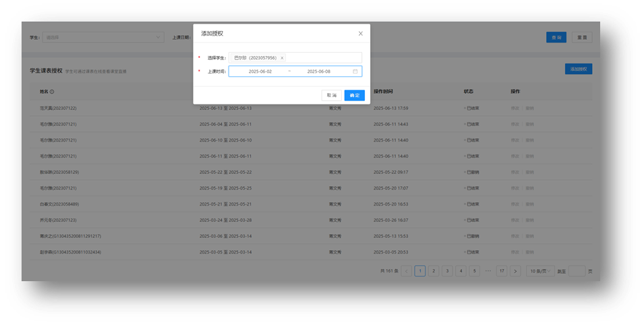Click the date range 2025-05-19 至 2025-05-25
The image size is (644, 325).
225,189
